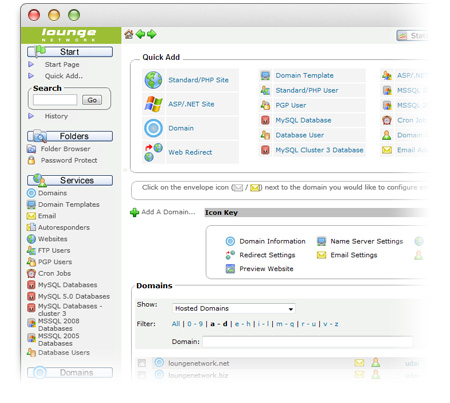This screenshot has height=403, width=450.
Task: Click into the Domain filter text field
Action: 308,342
